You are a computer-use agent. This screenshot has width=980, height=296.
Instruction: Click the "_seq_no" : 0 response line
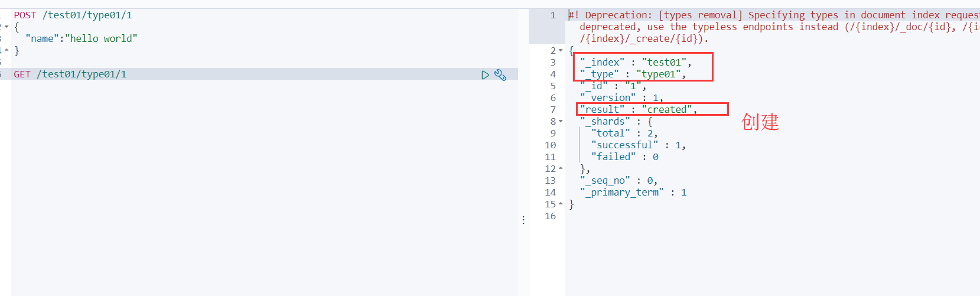(618, 181)
